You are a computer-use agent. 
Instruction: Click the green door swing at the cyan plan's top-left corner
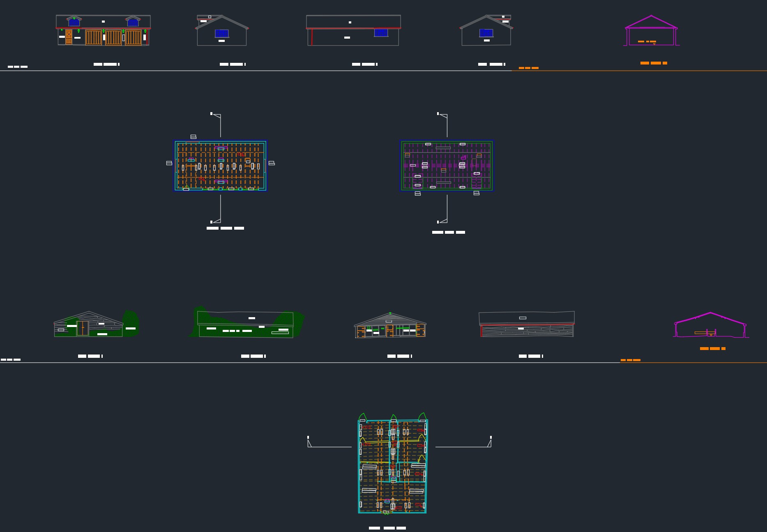[x=362, y=417]
